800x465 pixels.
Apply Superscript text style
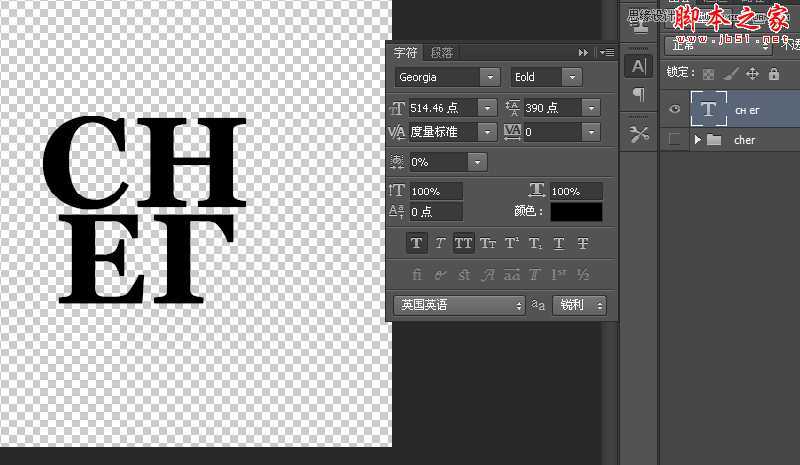click(511, 243)
